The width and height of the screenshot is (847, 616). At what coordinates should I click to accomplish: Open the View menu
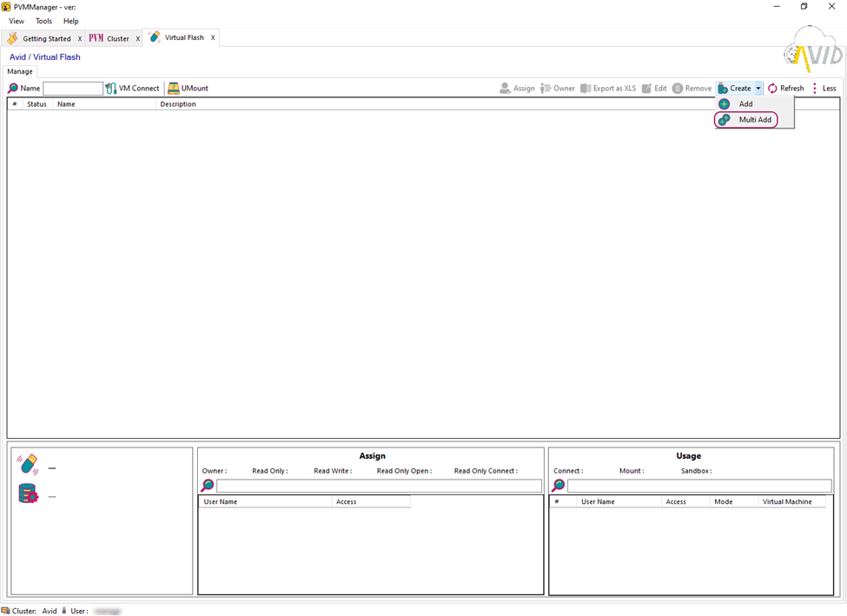[17, 21]
